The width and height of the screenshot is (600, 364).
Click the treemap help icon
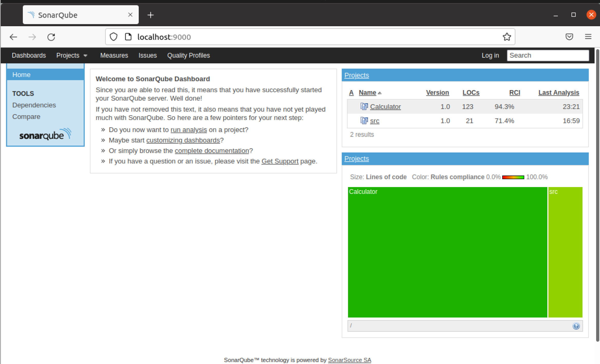[x=576, y=326]
